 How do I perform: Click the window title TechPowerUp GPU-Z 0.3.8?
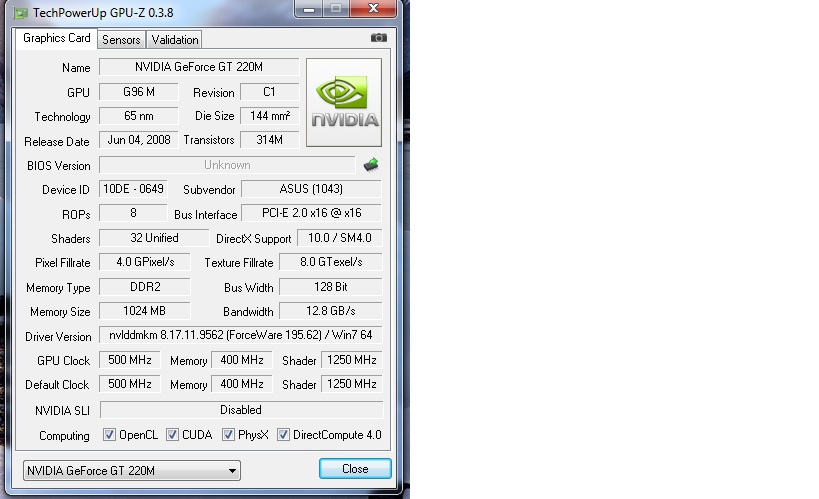[x=103, y=13]
